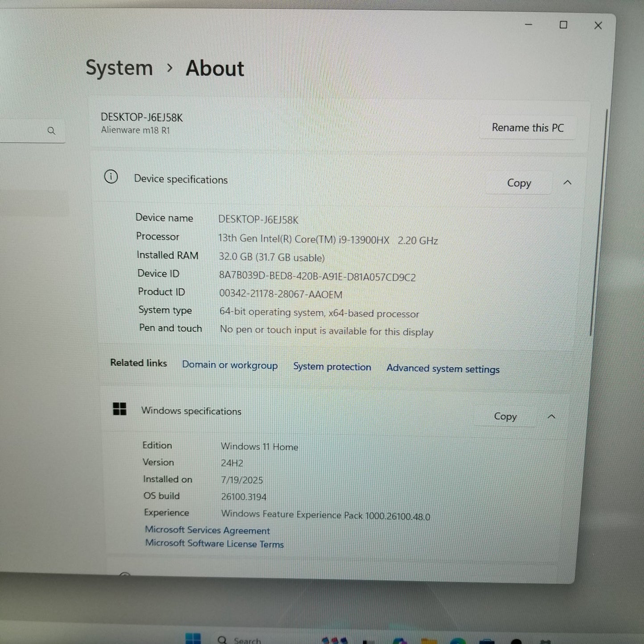Screen dimensions: 644x644
Task: Click the Installed RAM label
Action: click(168, 255)
